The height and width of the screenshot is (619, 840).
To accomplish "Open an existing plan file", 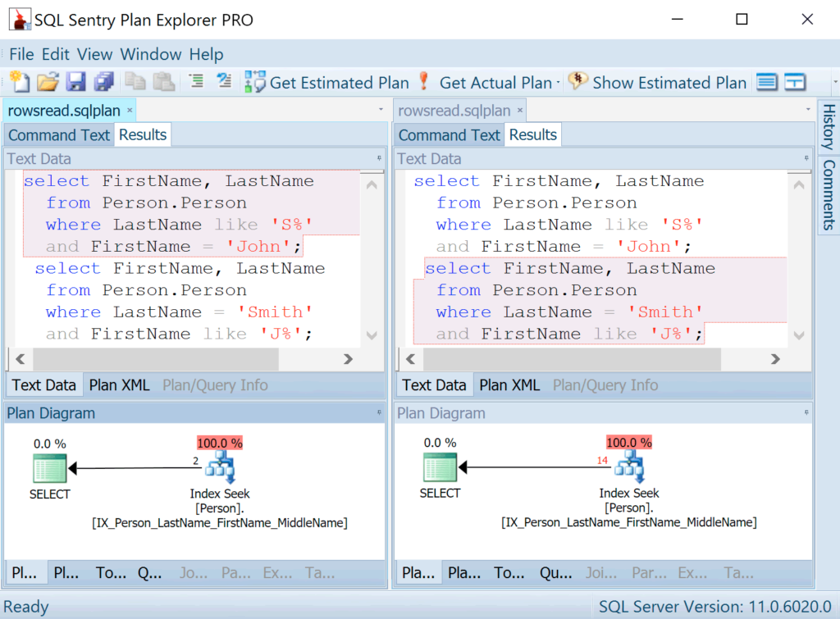I will (x=47, y=82).
